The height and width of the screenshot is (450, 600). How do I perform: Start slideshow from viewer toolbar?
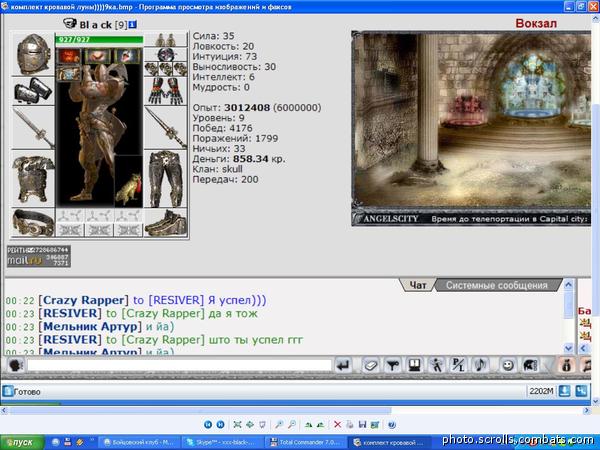[262, 424]
